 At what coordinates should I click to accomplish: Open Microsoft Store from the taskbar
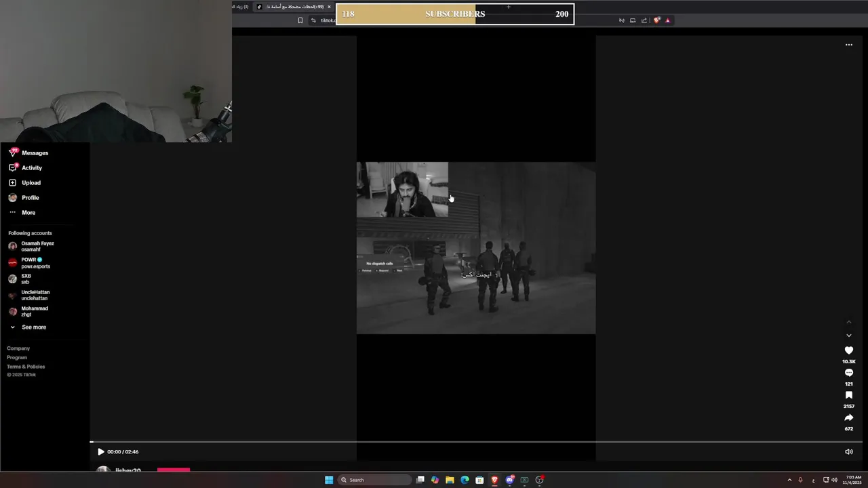tap(479, 480)
